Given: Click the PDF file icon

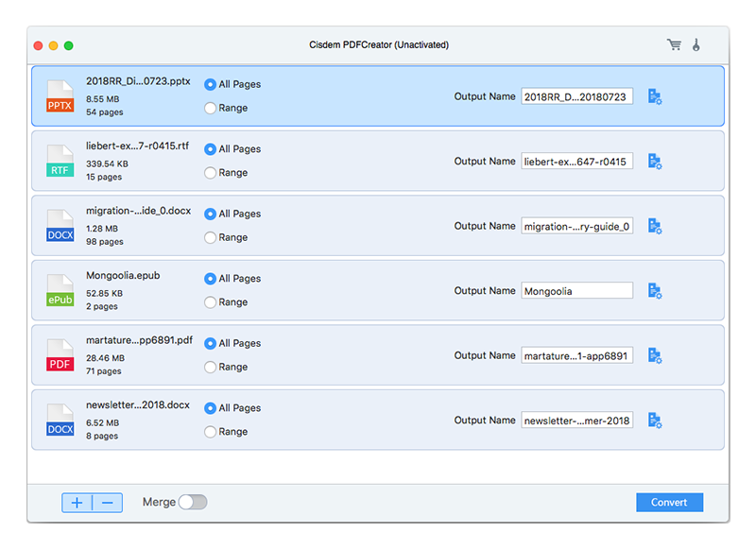Looking at the screenshot, I should pyautogui.click(x=60, y=355).
